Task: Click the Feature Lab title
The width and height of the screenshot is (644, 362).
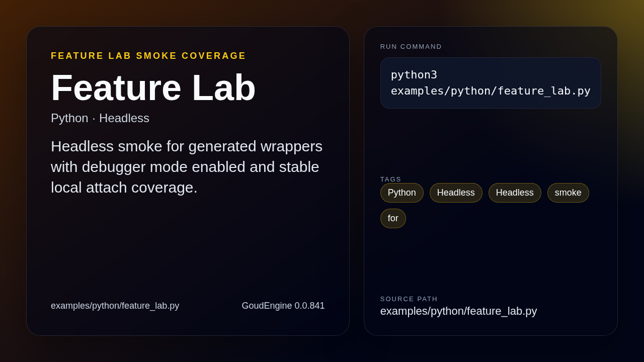Action: pos(153,87)
